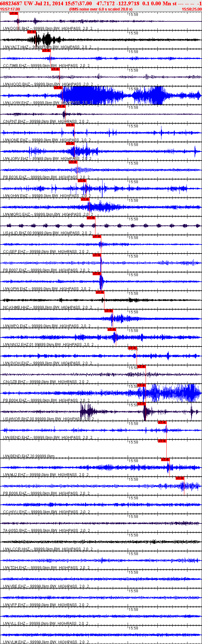Viewport: 202px width, 644px height.
Task: Click the end time label 15:58:25.00
Action: (x=192, y=9)
